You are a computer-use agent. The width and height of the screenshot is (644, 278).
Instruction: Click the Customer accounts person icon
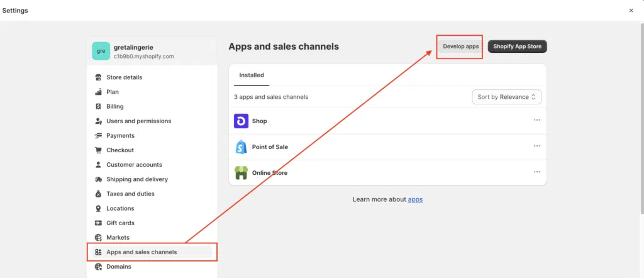(98, 165)
